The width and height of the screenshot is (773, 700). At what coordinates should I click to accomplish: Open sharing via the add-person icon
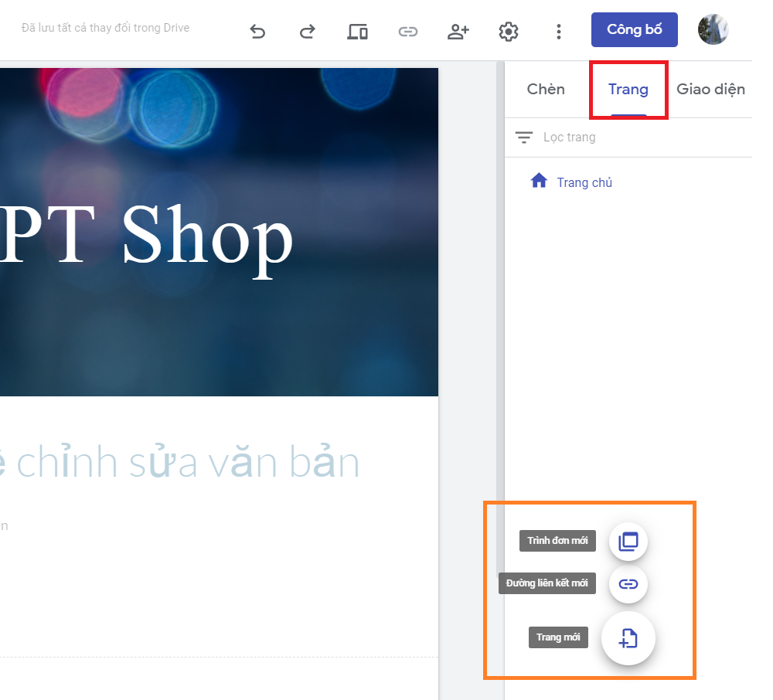pyautogui.click(x=458, y=31)
